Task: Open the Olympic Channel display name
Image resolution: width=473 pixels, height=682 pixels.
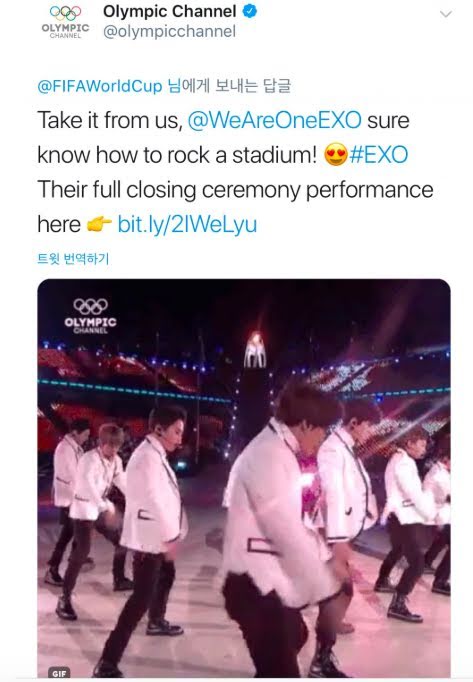Action: click(x=170, y=12)
